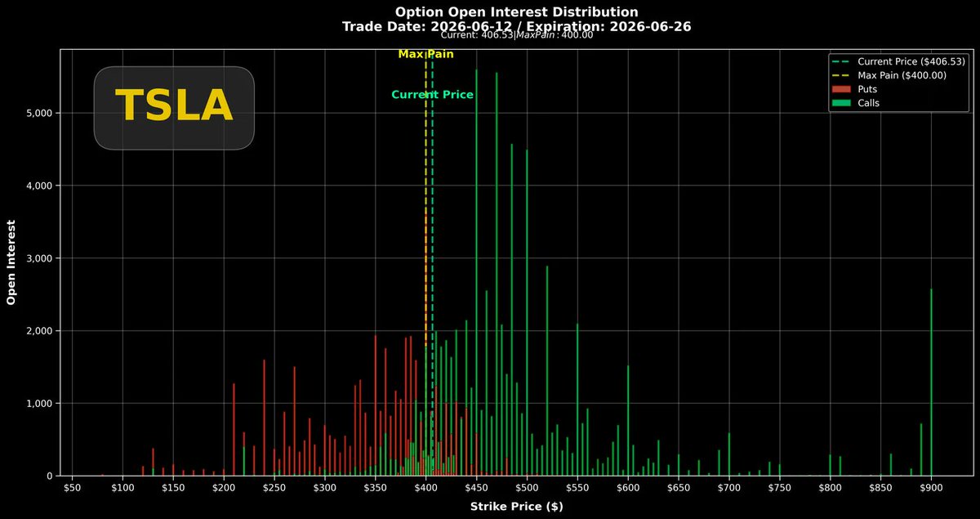Click the $900 strike tick label
Viewport: 980px width, 519px height.
tap(932, 488)
